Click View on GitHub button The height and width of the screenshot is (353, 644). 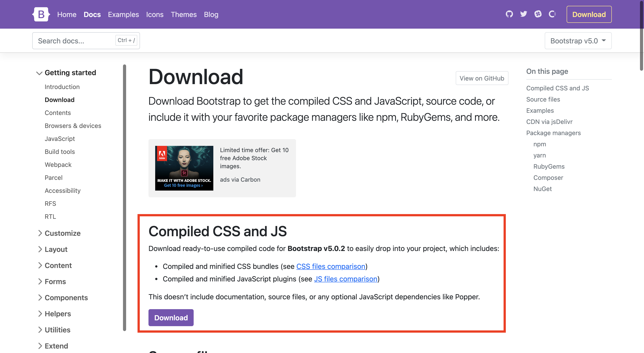click(x=481, y=78)
